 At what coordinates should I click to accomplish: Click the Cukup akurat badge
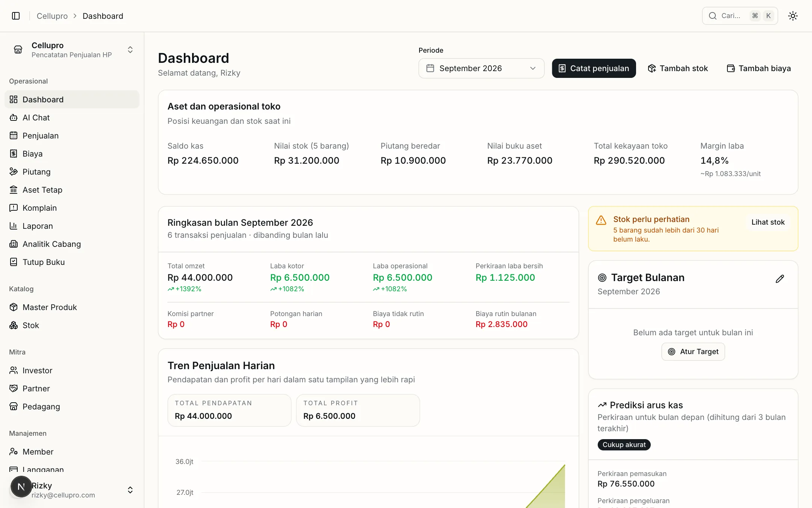624,444
